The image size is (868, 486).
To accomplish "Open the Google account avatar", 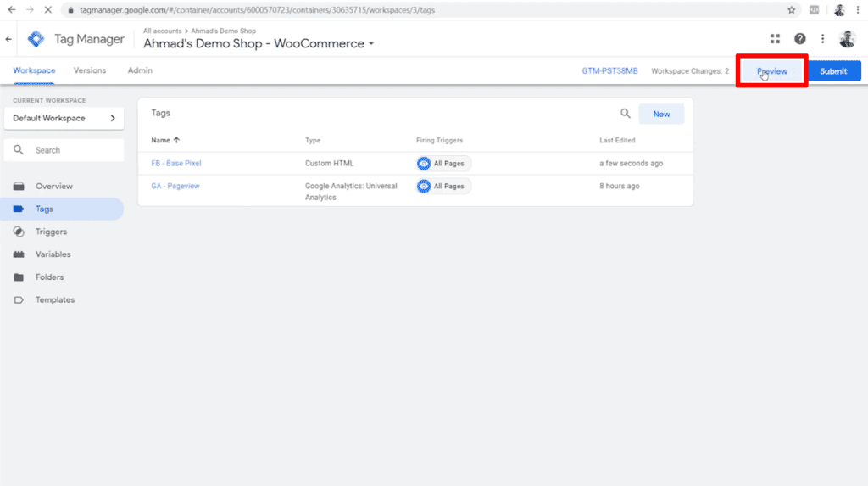I will (848, 38).
